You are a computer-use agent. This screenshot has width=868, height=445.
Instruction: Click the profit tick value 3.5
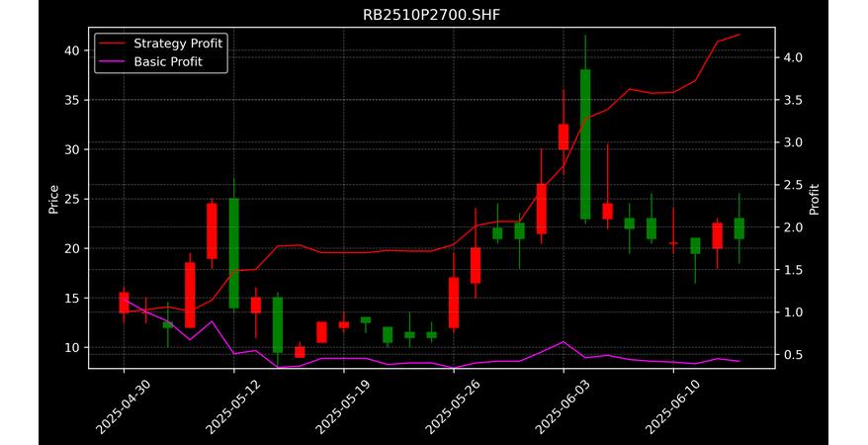coord(792,100)
